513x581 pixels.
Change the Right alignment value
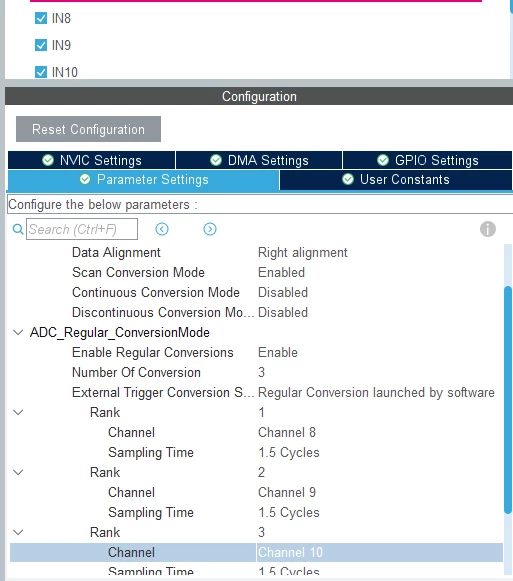[x=302, y=252]
